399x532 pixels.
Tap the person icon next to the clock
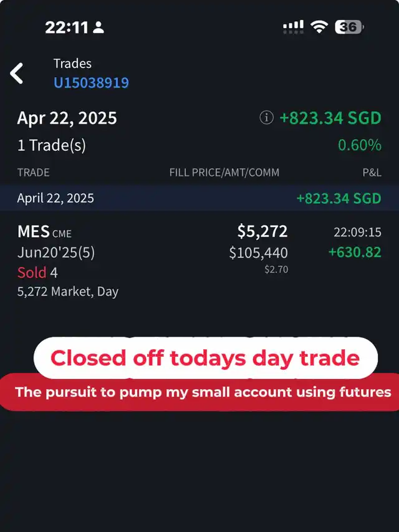click(99, 27)
